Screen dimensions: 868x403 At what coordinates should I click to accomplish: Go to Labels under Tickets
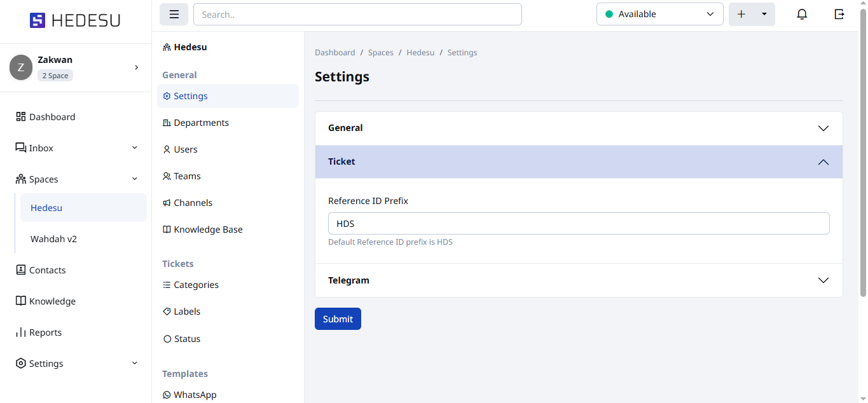(x=187, y=311)
